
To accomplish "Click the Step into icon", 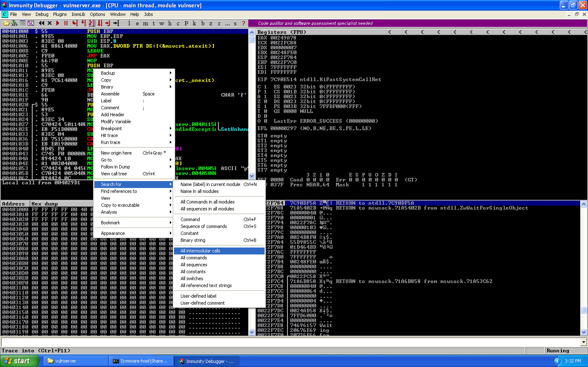I will click(x=75, y=23).
